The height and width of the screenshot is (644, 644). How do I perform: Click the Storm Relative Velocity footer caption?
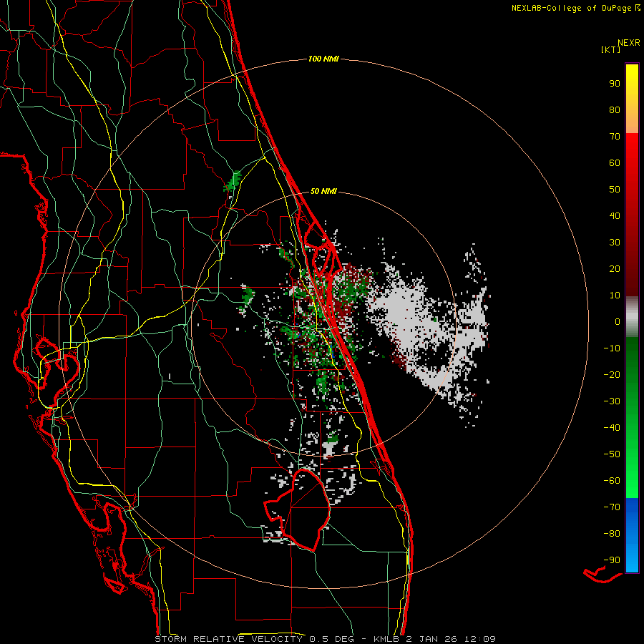325,639
